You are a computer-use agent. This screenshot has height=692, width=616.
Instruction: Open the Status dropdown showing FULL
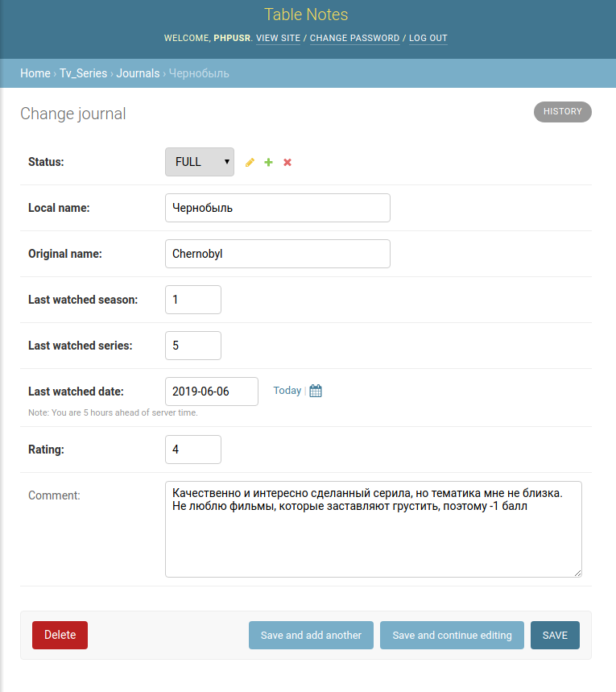(x=200, y=162)
